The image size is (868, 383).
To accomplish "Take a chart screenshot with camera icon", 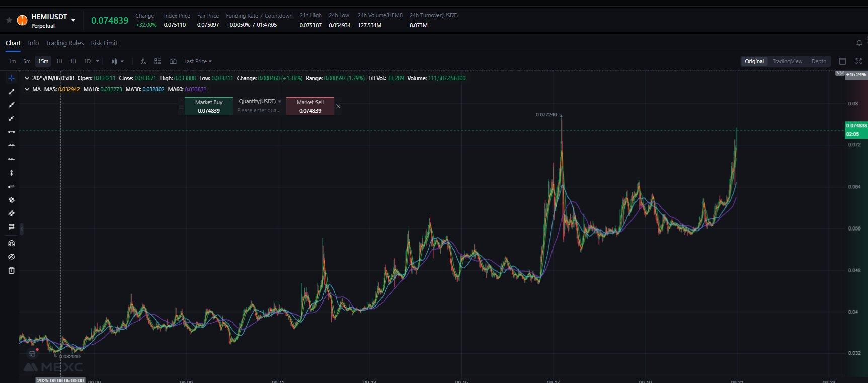I will click(x=173, y=61).
